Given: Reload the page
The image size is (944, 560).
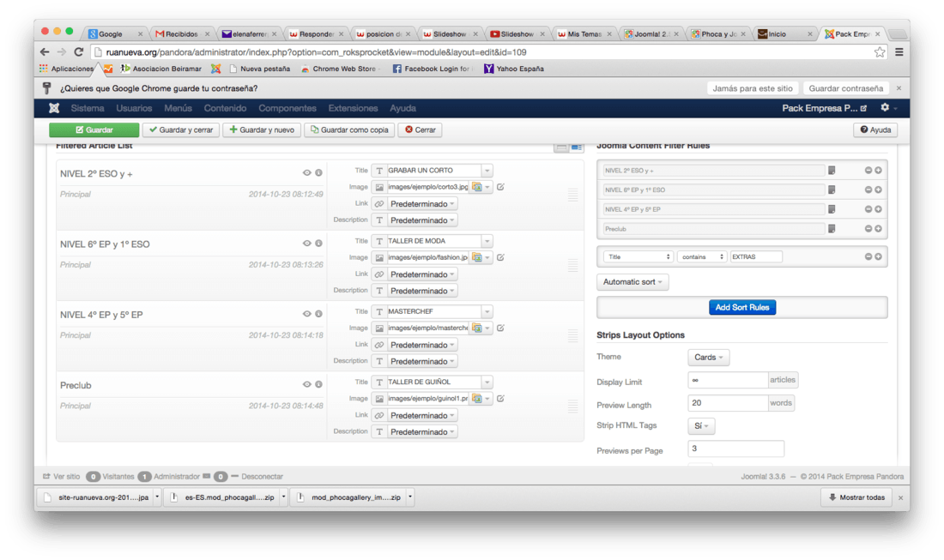Looking at the screenshot, I should (x=78, y=52).
